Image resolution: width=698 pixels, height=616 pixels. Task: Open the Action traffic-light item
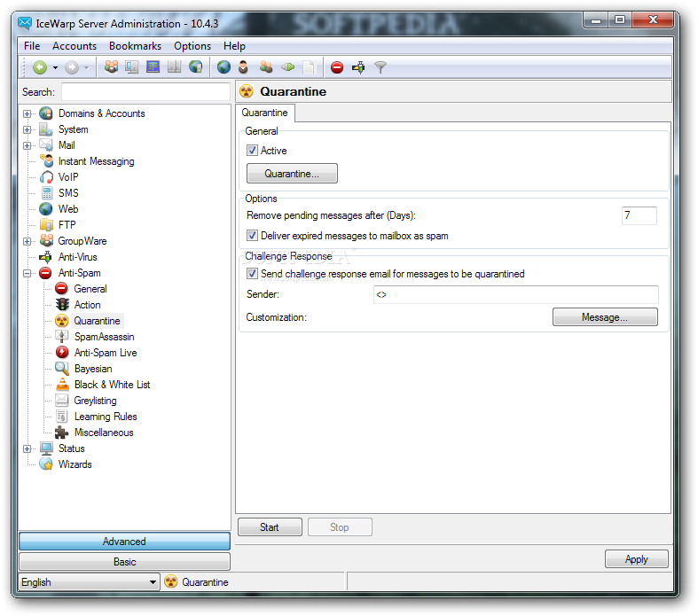click(87, 305)
